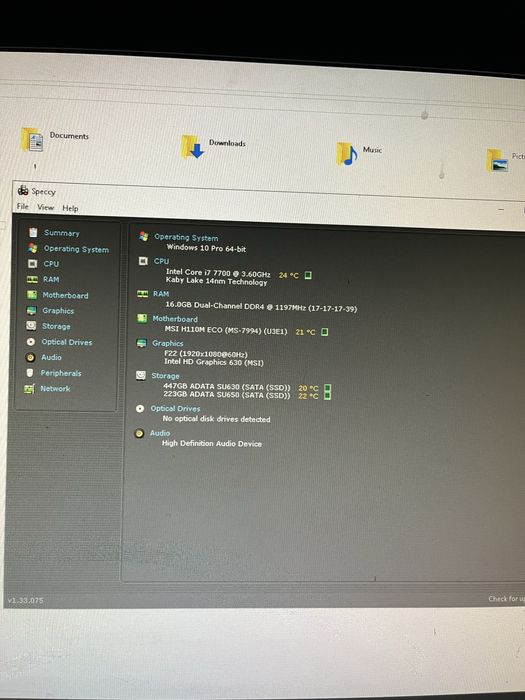Open the View menu

coord(46,207)
